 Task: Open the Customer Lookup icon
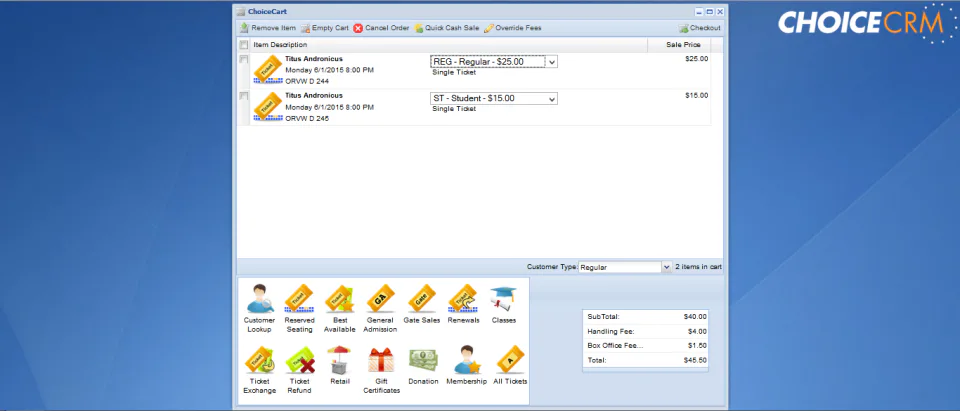coord(260,309)
